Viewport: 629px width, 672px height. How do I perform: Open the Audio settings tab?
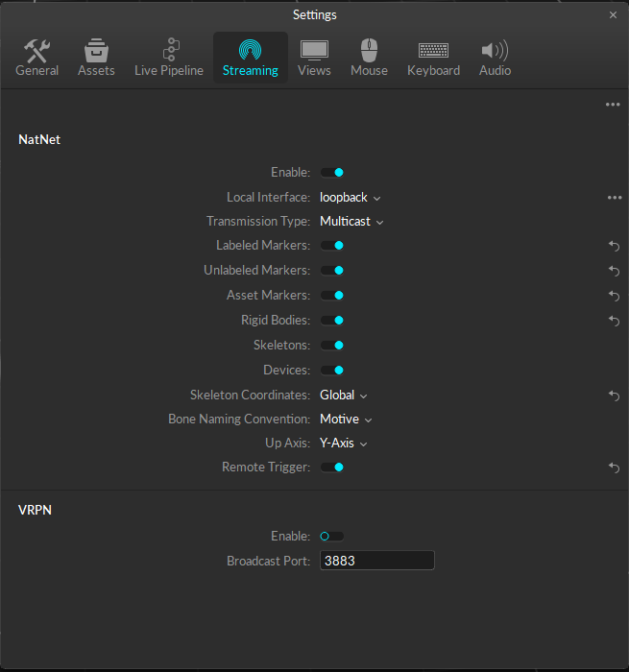(x=495, y=58)
